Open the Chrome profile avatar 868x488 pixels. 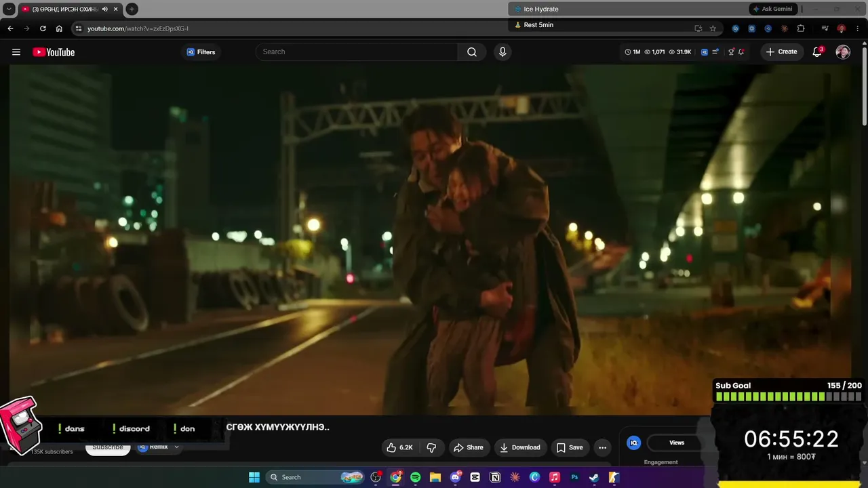coord(841,28)
